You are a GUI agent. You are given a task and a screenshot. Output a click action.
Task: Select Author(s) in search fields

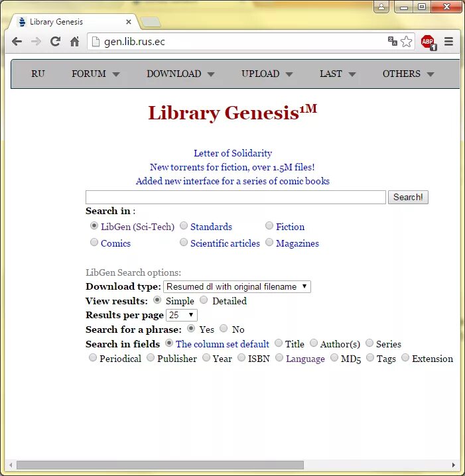pos(314,343)
